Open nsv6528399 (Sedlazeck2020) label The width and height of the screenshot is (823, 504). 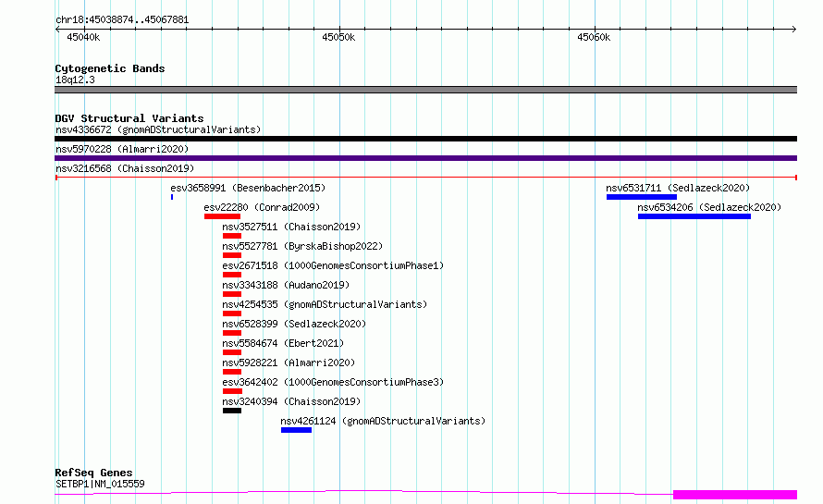click(294, 324)
